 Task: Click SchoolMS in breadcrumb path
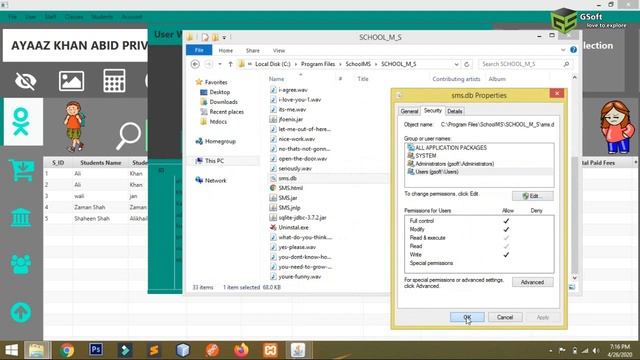pyautogui.click(x=358, y=64)
